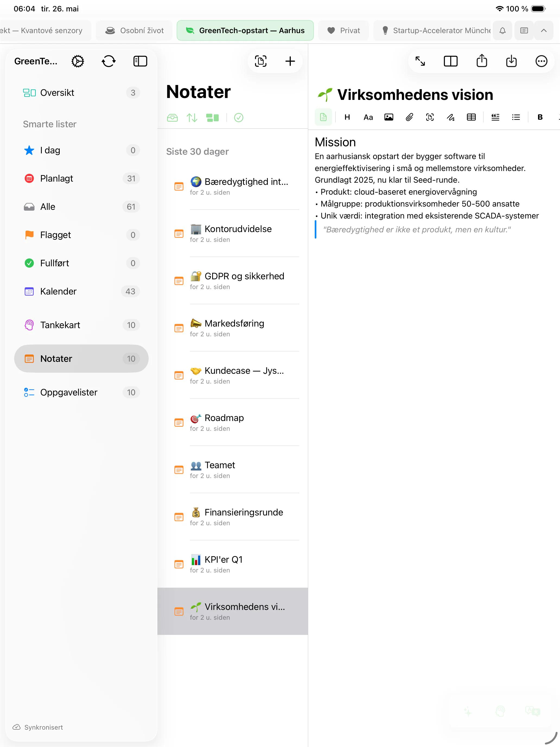Tap the handwriting scribble icon

pos(450,117)
